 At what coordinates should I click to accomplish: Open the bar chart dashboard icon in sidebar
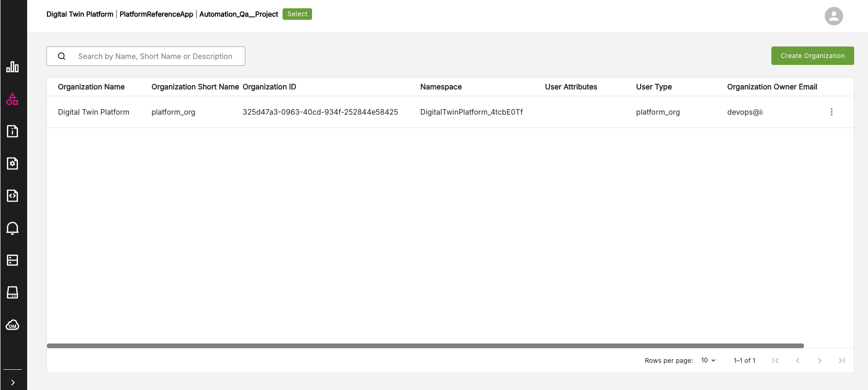pyautogui.click(x=12, y=67)
